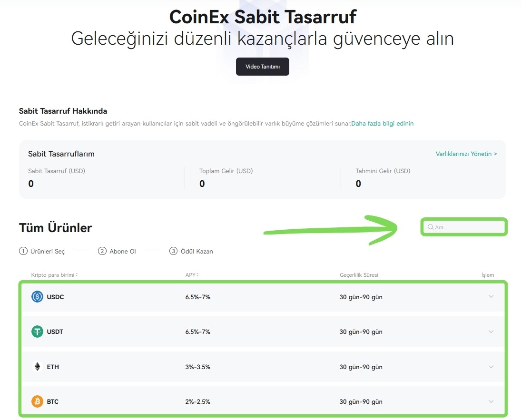Follow the Daha fazla bilgi edinin link
This screenshot has height=420, width=521.
pyautogui.click(x=382, y=123)
